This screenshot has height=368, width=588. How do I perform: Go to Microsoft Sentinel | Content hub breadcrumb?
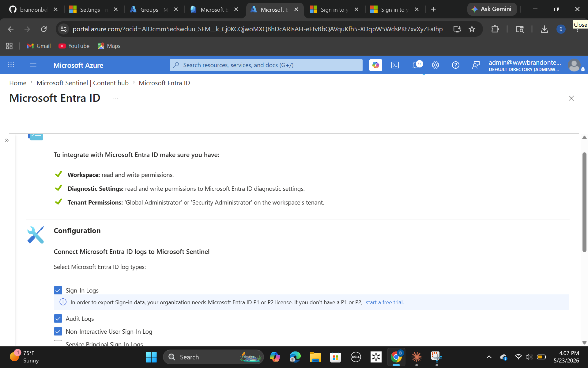coord(82,83)
